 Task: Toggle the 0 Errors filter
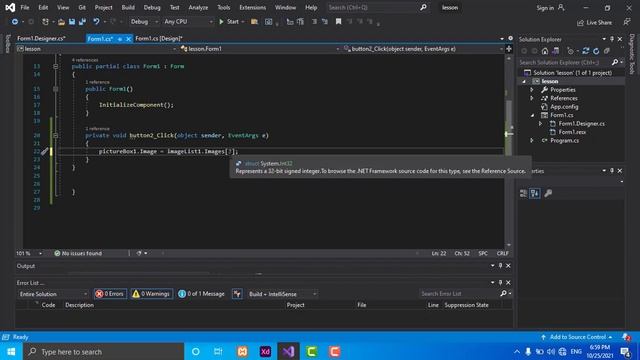pos(110,294)
